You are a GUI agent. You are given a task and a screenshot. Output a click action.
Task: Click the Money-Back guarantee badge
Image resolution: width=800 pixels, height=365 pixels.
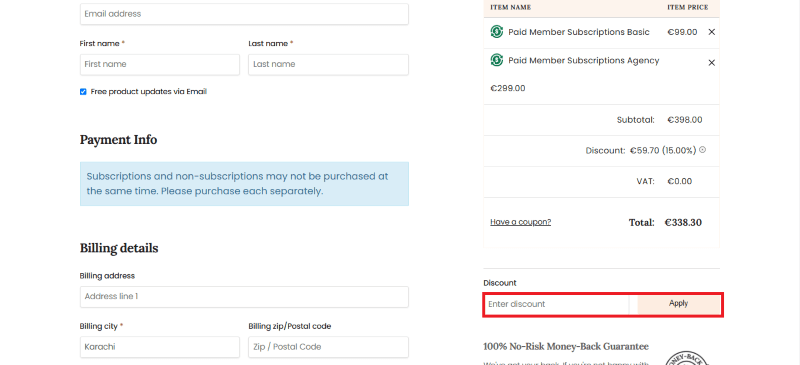pos(688,358)
